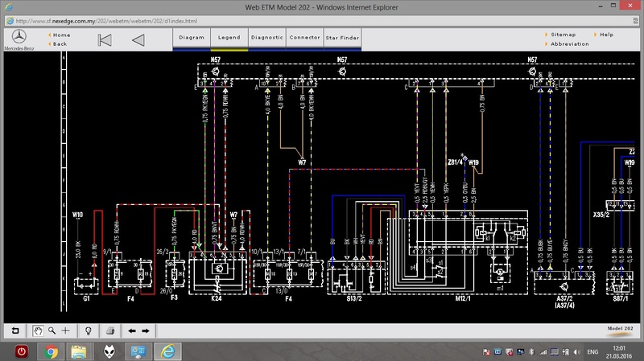The width and height of the screenshot is (644, 361).
Task: Open the Sitemap link
Action: (x=563, y=35)
